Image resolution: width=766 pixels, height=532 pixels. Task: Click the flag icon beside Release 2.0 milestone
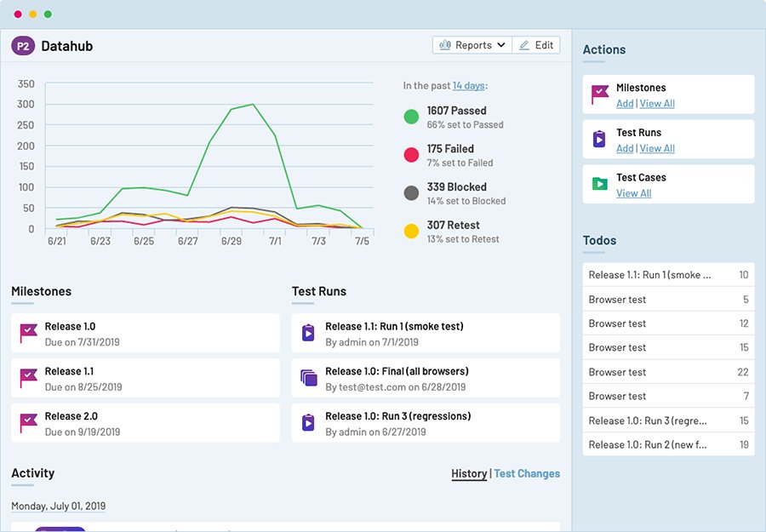[x=29, y=422]
